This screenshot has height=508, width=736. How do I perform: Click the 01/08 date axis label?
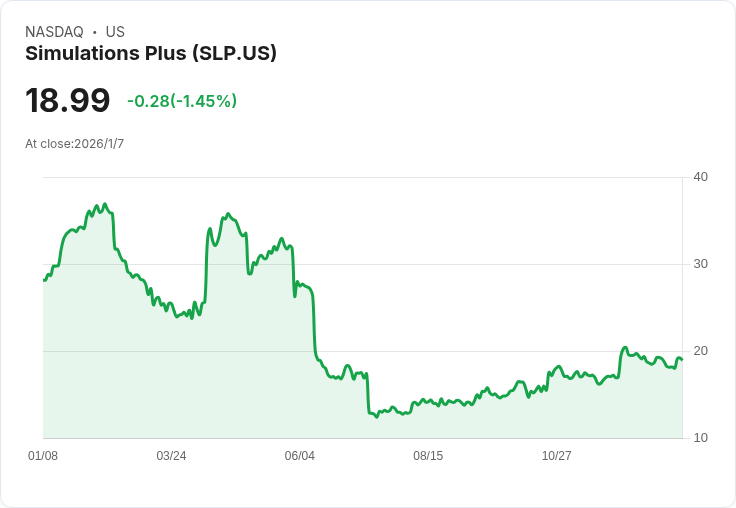[43, 455]
